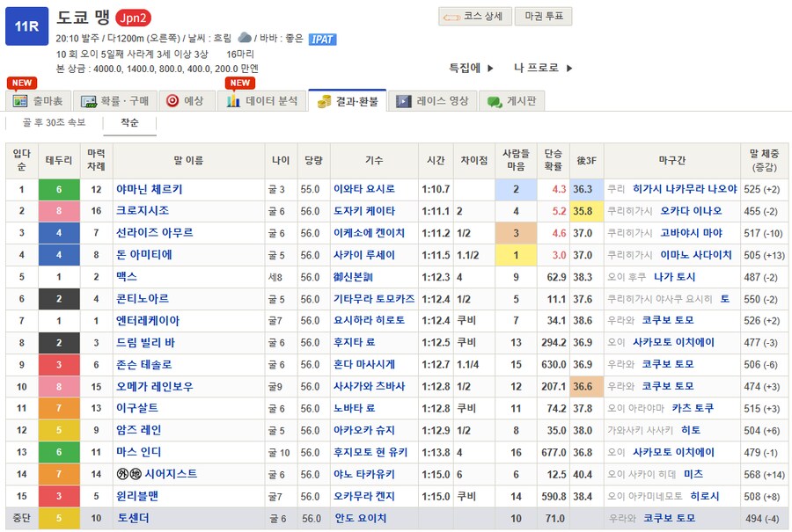Click the speech bubble icon for 게시판

(495, 101)
